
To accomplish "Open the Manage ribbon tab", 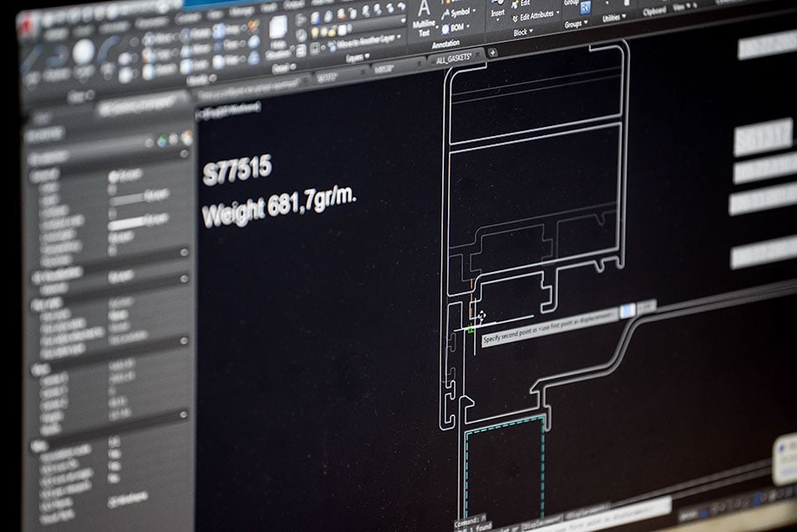I will point(243,12).
